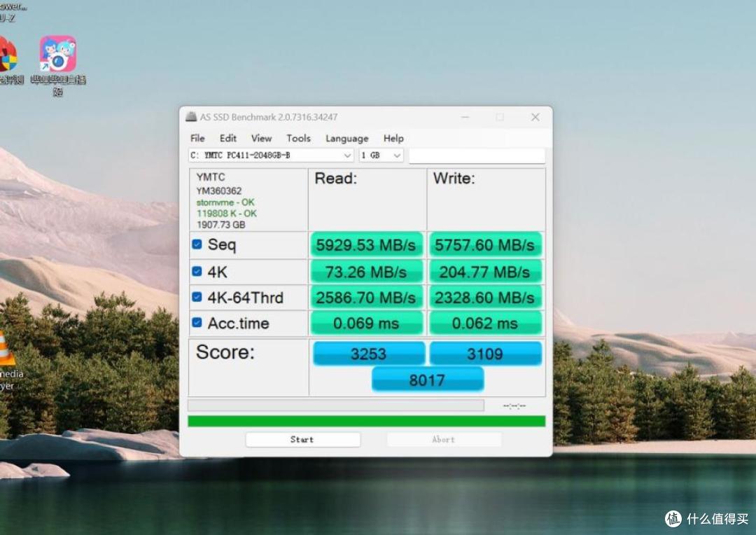Uncheck the 4K test checkbox

coord(197,271)
